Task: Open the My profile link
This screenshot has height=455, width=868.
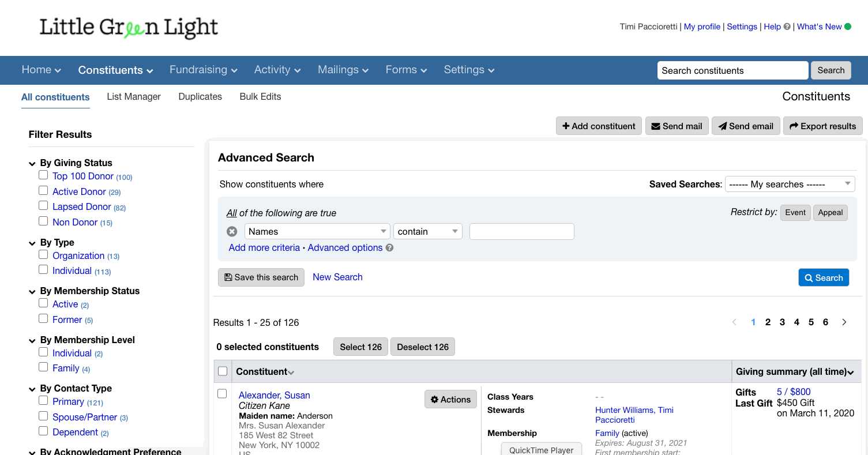Action: 702,27
